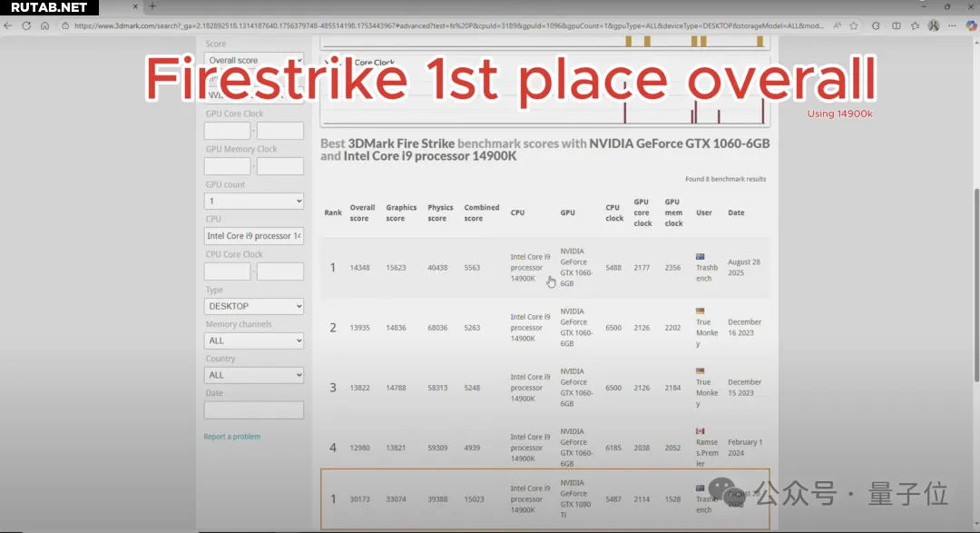Focus the GPU Memory Clock maximum field
This screenshot has width=980, height=533.
click(280, 166)
